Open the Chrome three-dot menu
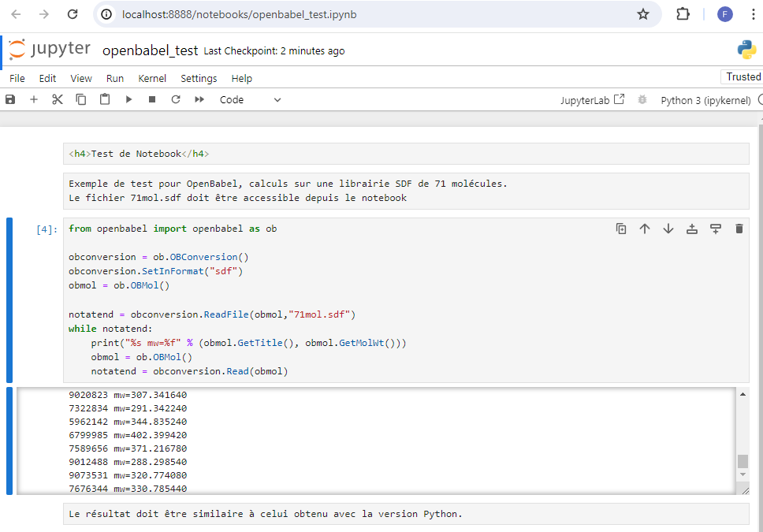 [x=754, y=14]
